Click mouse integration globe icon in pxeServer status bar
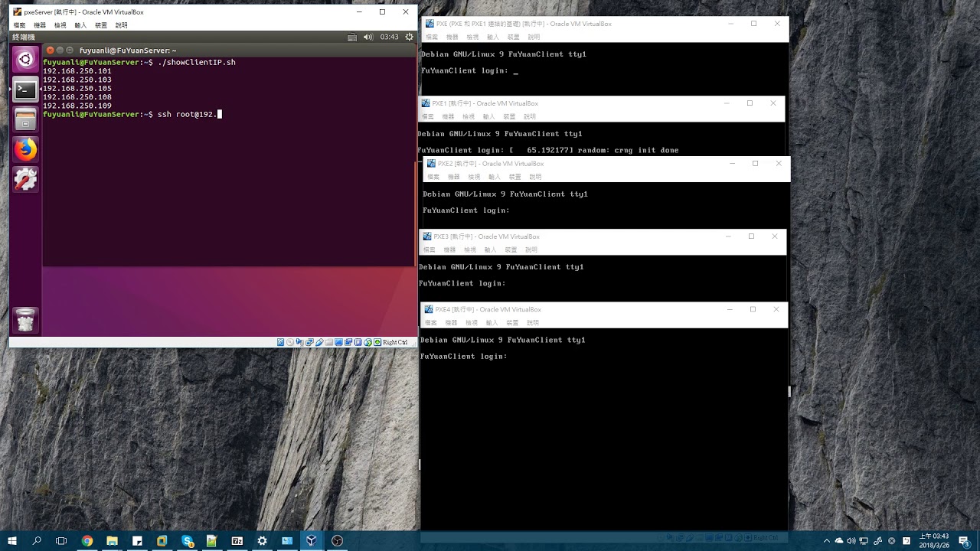Image resolution: width=980 pixels, height=551 pixels. pos(367,342)
